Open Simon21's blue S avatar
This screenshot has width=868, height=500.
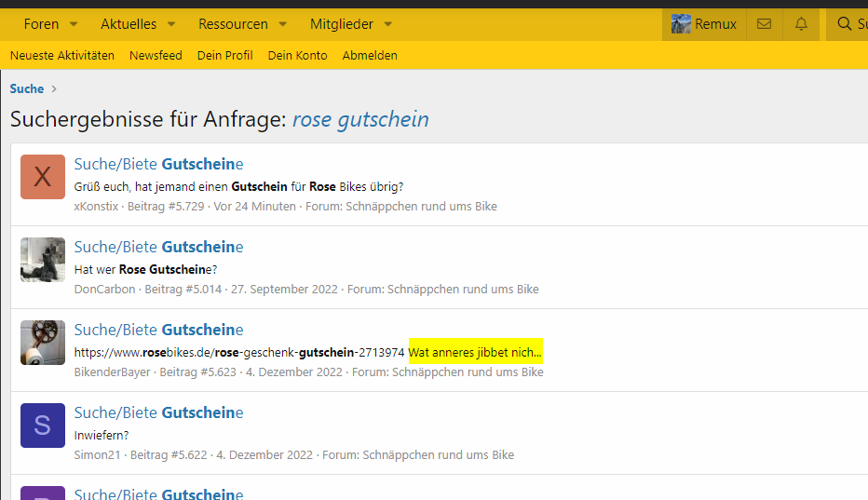click(x=43, y=426)
